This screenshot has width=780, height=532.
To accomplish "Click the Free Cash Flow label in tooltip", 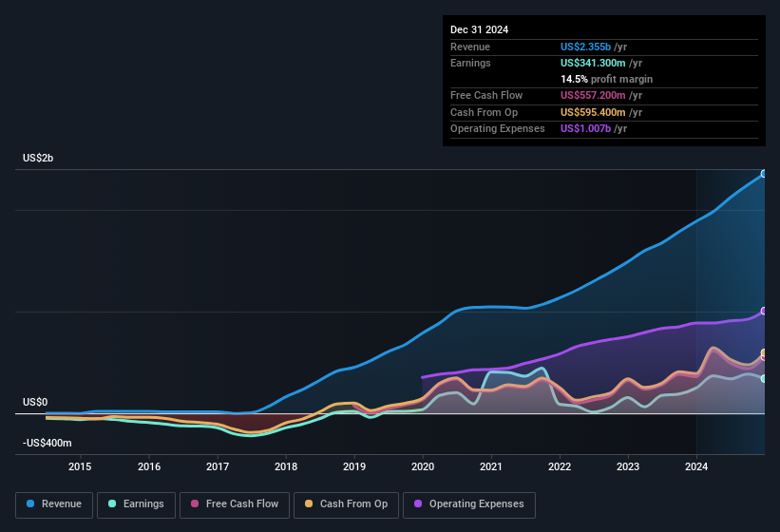I will point(486,95).
